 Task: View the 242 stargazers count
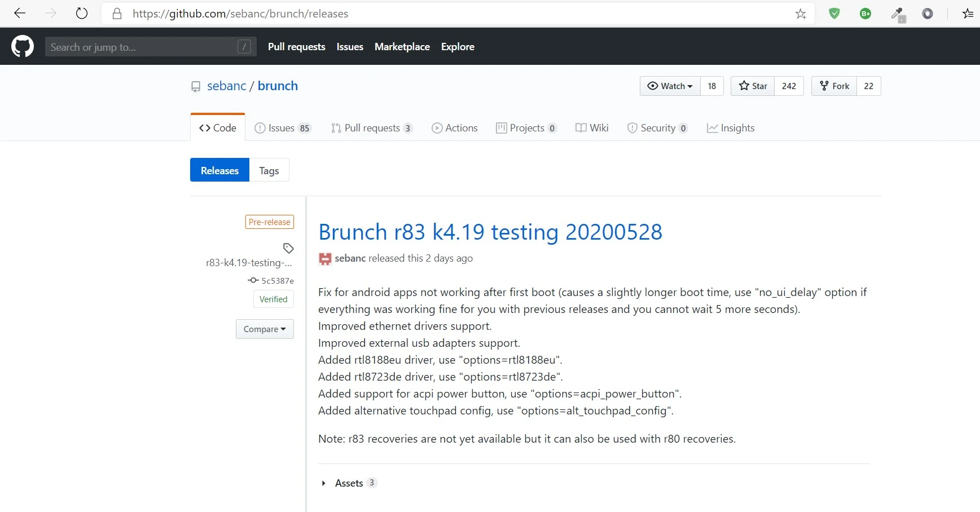click(x=789, y=86)
